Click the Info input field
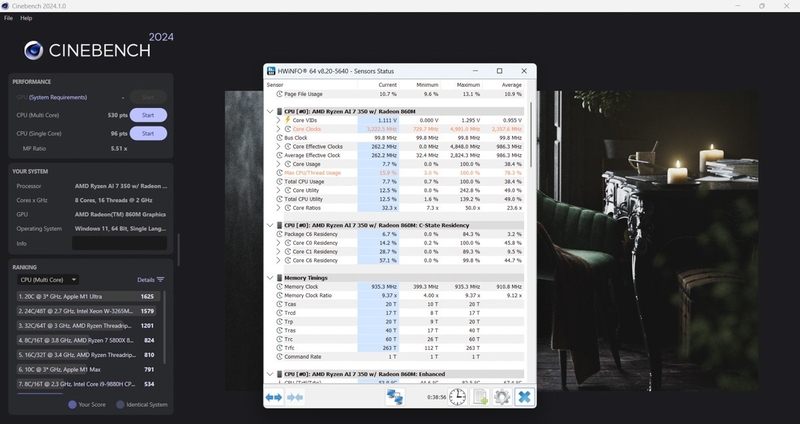The image size is (800, 424). point(119,243)
